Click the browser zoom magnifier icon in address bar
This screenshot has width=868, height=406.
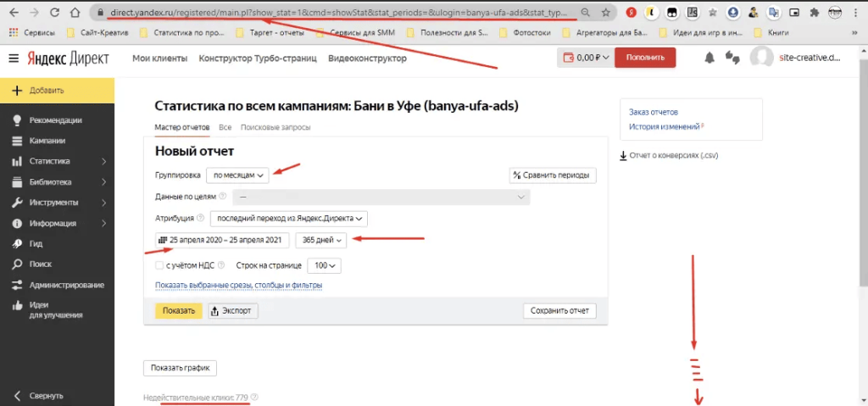click(x=585, y=12)
